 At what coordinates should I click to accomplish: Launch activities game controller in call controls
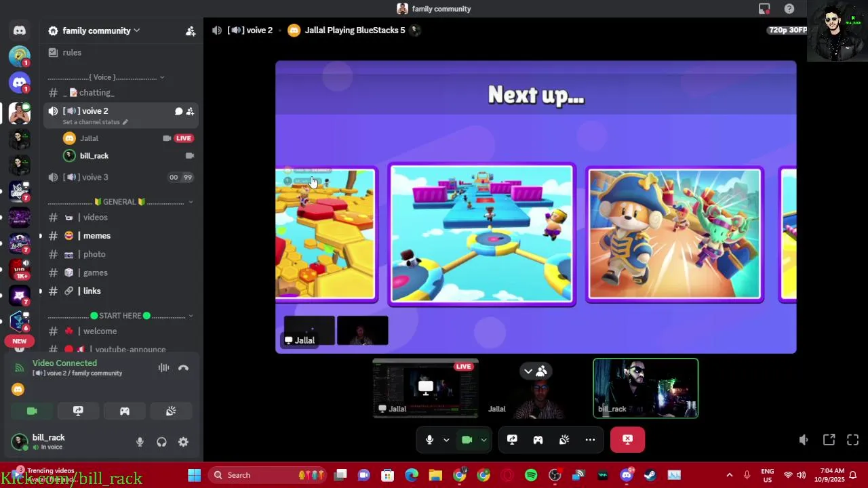(x=538, y=440)
